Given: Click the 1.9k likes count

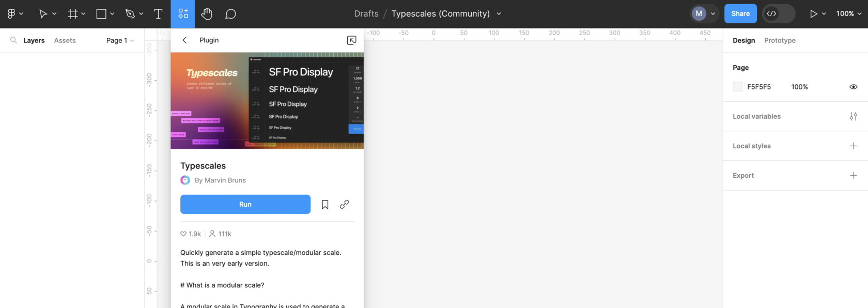Looking at the screenshot, I should pyautogui.click(x=195, y=234).
